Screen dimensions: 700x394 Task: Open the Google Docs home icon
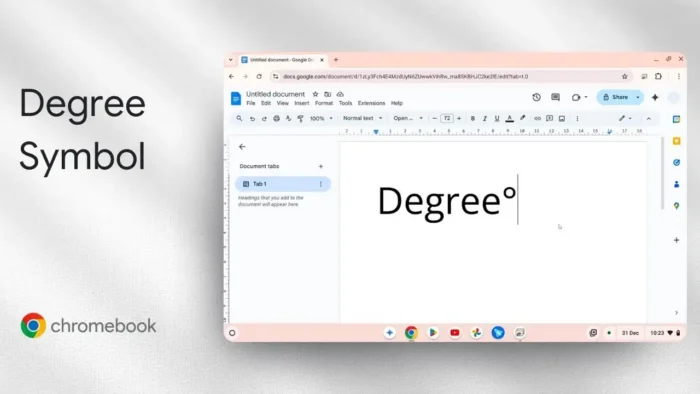236,98
